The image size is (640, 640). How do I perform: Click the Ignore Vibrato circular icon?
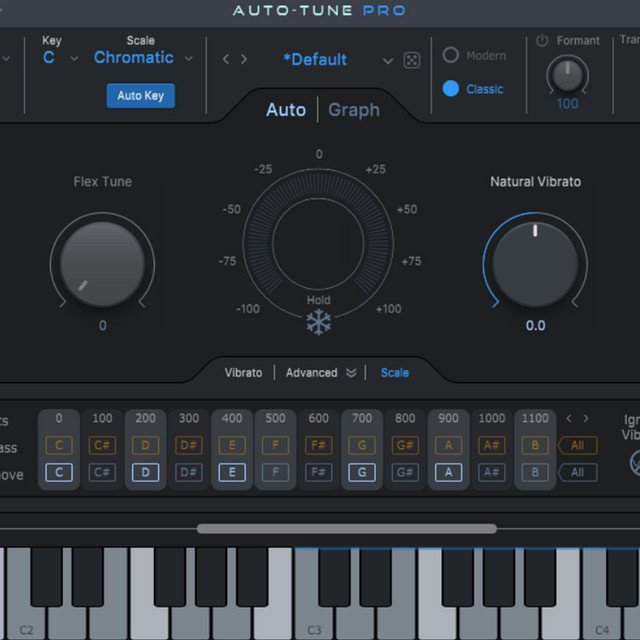click(x=633, y=462)
